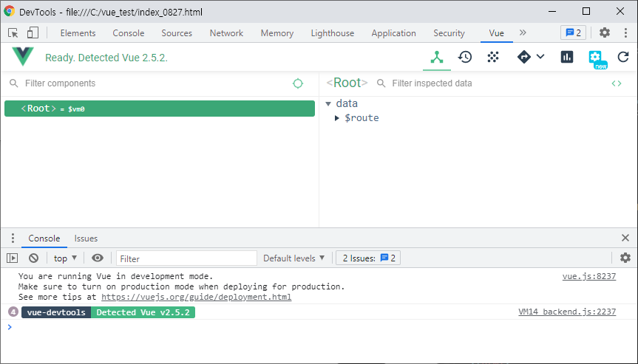Click the messages badge showing 2
This screenshot has width=638, height=364.
pos(573,33)
